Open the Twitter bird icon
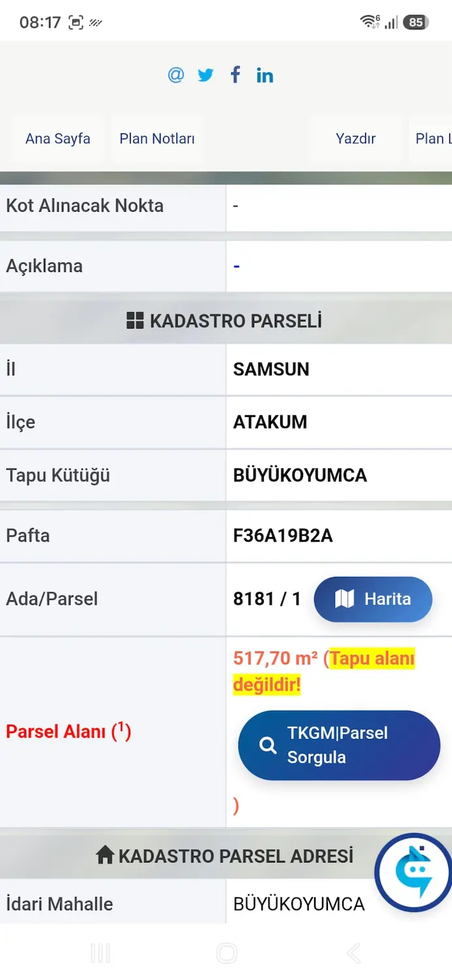The width and height of the screenshot is (452, 980). coord(206,75)
